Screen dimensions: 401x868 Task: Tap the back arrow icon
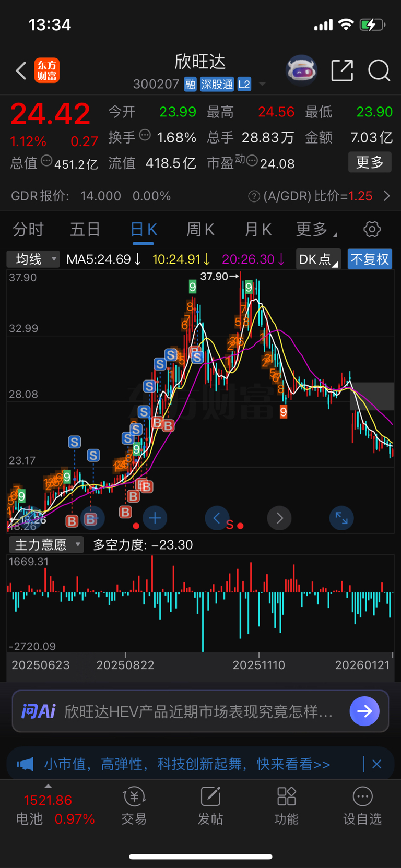[x=21, y=70]
